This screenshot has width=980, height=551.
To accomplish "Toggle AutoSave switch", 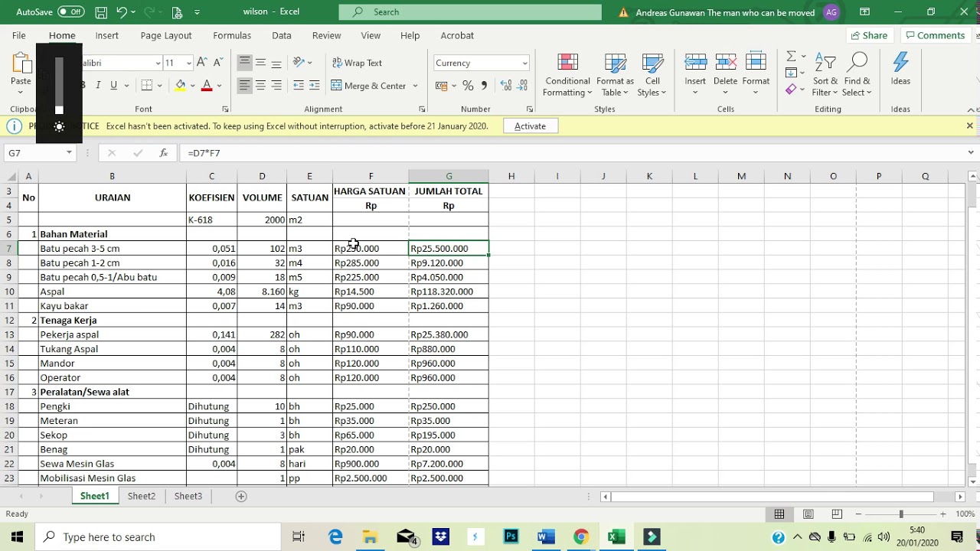I will coord(70,12).
